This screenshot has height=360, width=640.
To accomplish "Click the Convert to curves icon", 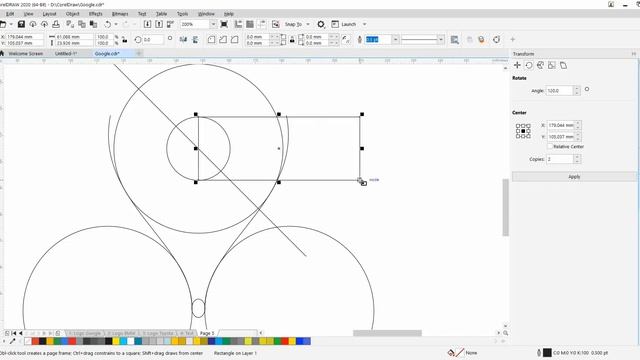I will pyautogui.click(x=496, y=40).
